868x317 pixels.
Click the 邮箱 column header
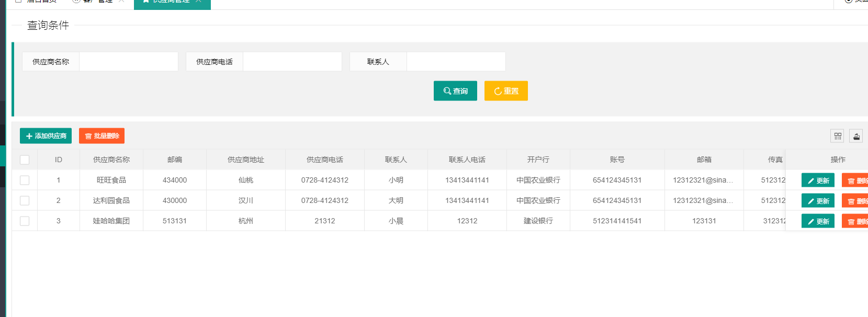click(704, 160)
